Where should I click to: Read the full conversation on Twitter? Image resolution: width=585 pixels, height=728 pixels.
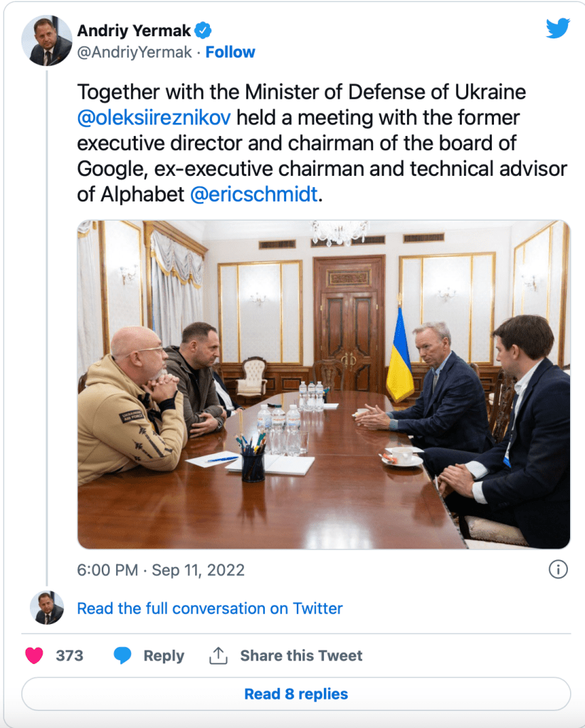(x=209, y=608)
